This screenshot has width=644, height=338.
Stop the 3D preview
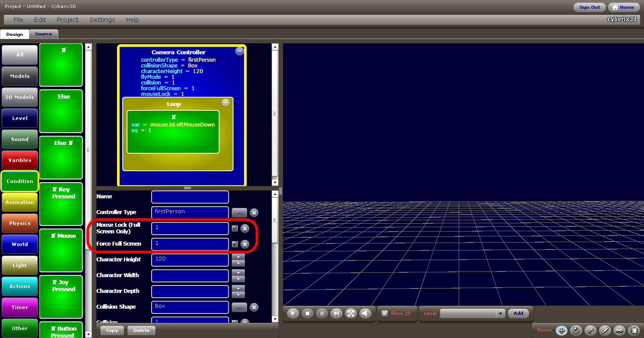(308, 313)
